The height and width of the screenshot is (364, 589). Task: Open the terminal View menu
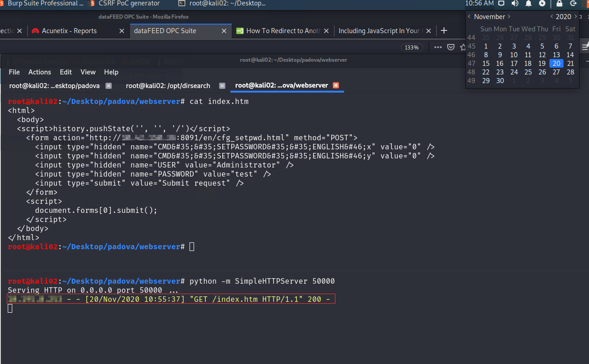coord(88,72)
